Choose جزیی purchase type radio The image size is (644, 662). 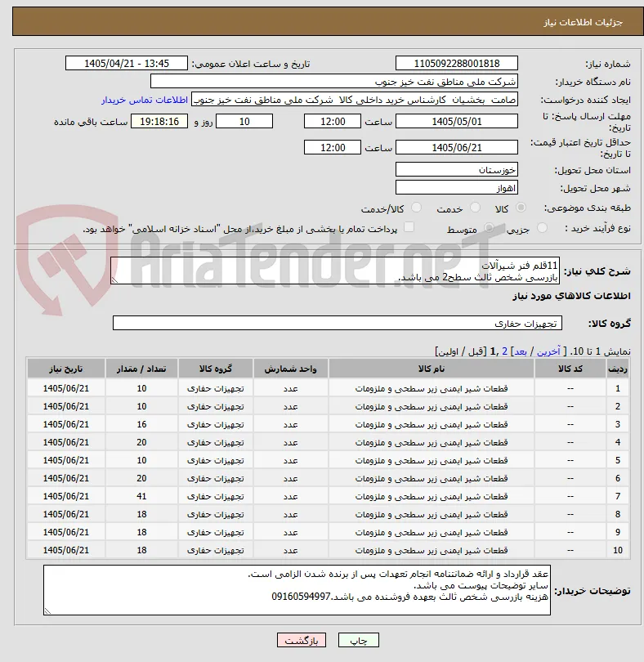tap(542, 228)
